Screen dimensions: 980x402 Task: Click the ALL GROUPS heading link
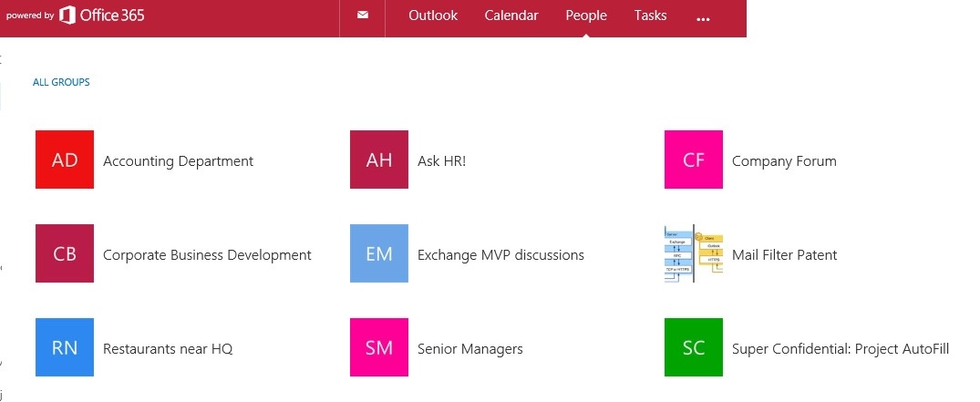tap(61, 82)
